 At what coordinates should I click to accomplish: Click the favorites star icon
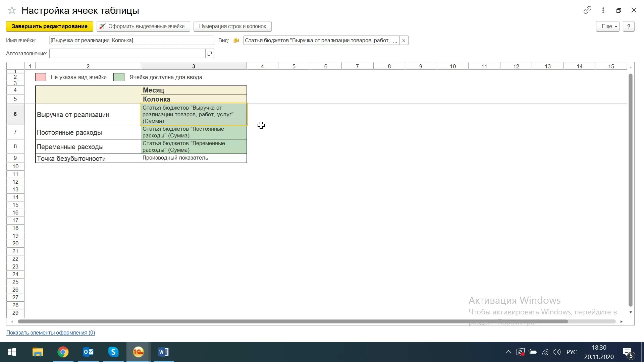click(12, 10)
